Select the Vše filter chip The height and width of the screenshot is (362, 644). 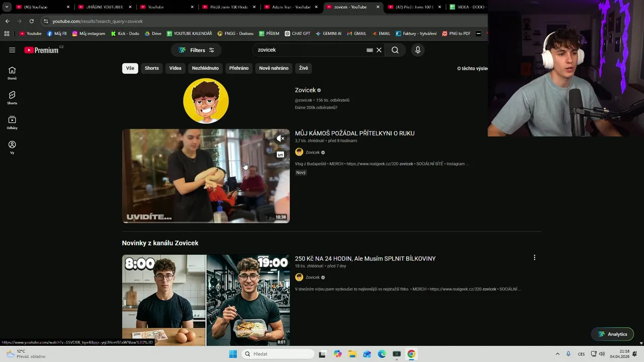point(130,68)
